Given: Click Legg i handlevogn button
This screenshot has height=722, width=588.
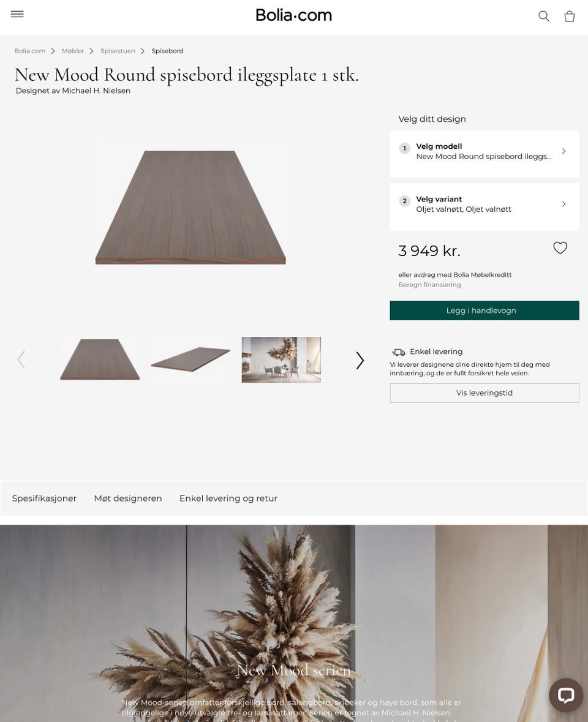Looking at the screenshot, I should click(x=484, y=310).
